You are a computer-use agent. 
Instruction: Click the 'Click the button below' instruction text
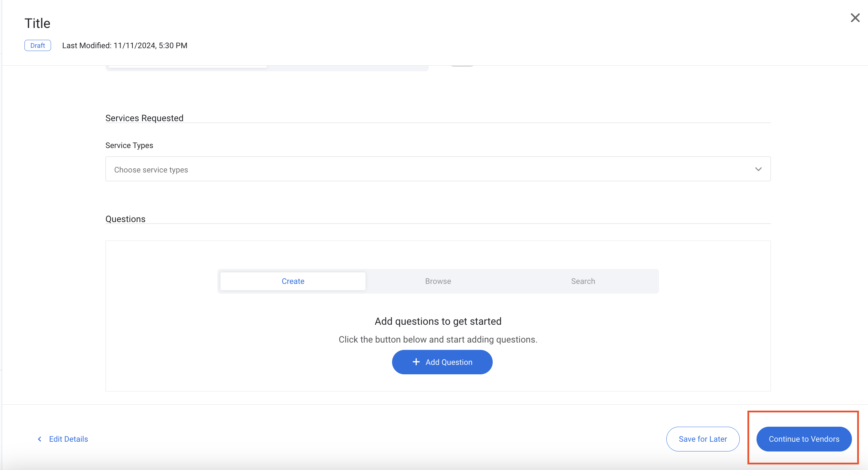click(x=438, y=339)
